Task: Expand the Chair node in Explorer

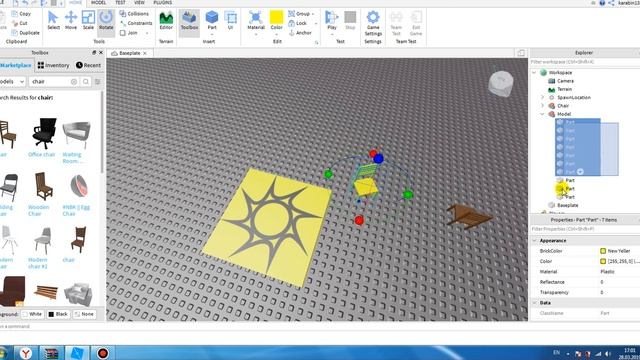Action: (x=543, y=105)
